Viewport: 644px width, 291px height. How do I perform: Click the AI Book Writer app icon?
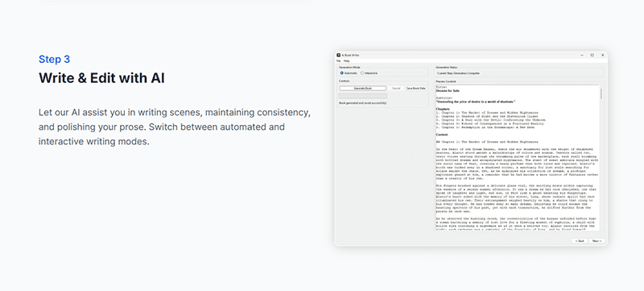tap(338, 55)
